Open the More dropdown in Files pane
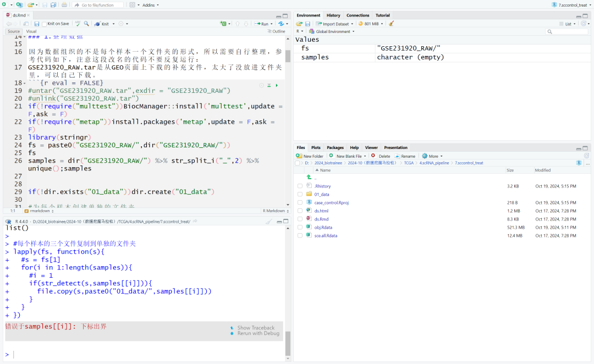The width and height of the screenshot is (594, 364). point(432,156)
